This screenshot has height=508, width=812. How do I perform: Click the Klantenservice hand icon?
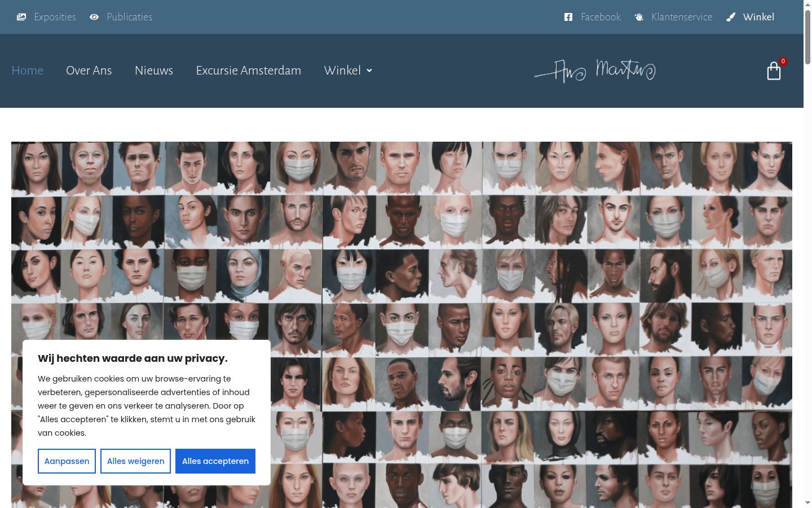point(639,17)
